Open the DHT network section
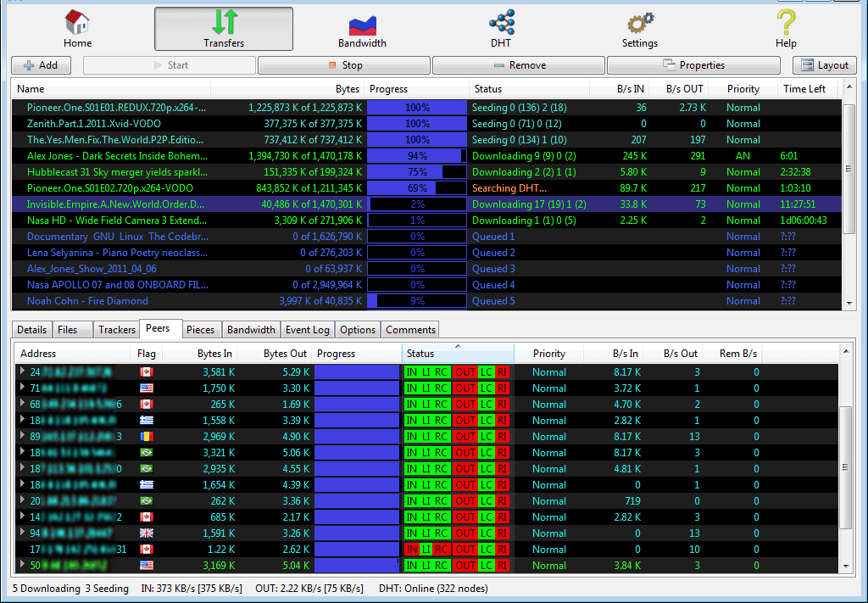Screen dimensions: 868x603 tap(501, 29)
